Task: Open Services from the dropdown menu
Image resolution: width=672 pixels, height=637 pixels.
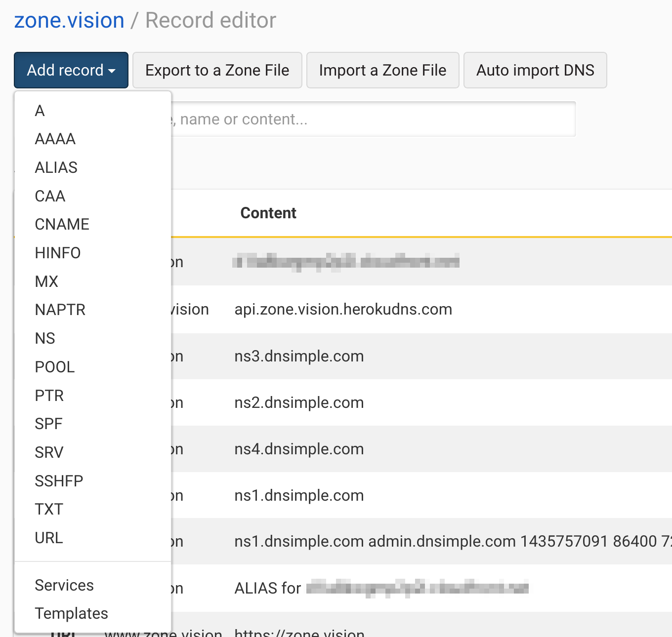Action: (64, 585)
